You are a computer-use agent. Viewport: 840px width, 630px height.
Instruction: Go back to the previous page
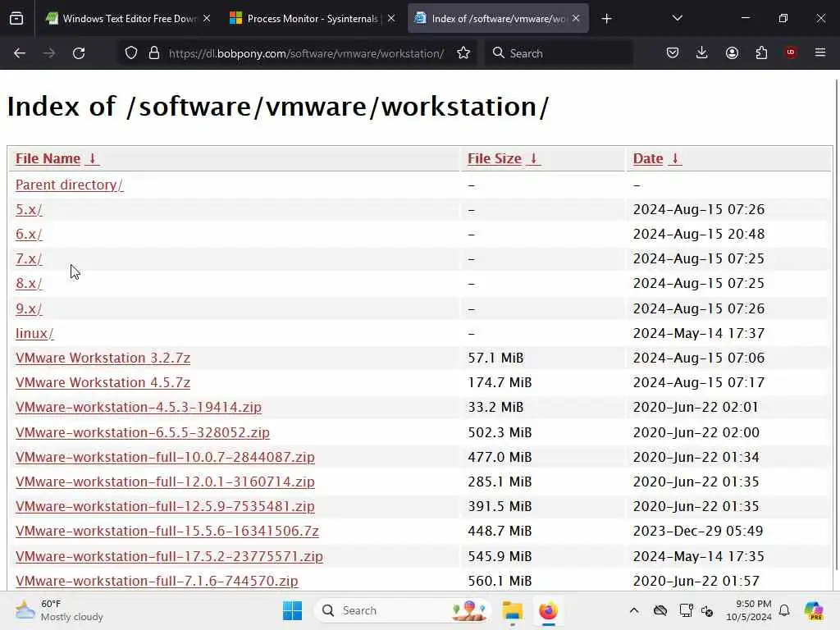coord(20,53)
